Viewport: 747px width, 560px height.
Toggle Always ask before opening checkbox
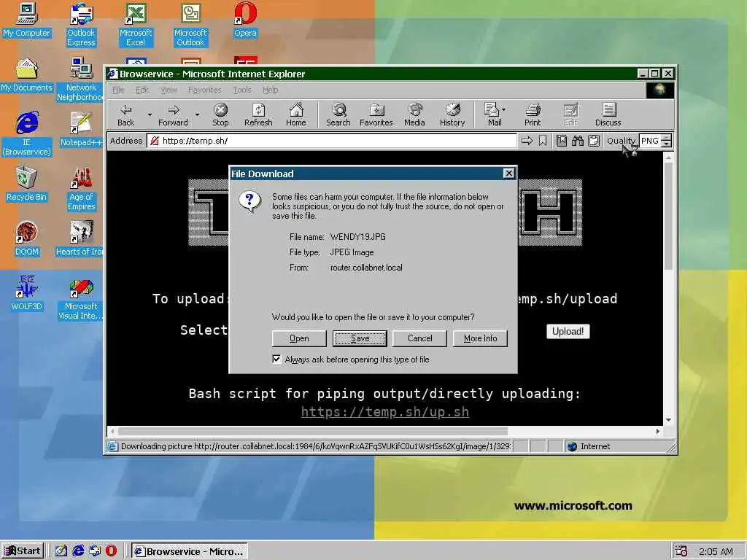pos(276,359)
